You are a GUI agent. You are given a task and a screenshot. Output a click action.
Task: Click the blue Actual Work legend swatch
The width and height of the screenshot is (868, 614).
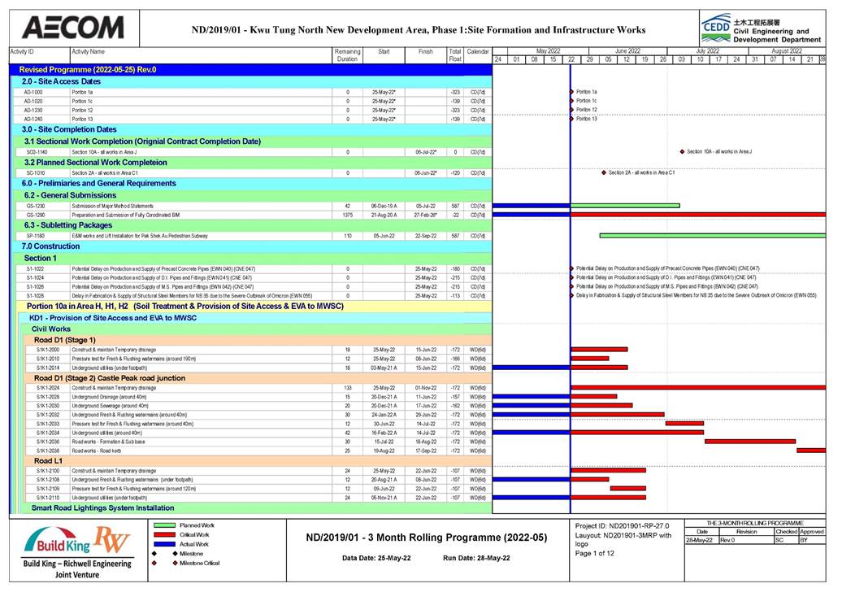[x=163, y=544]
